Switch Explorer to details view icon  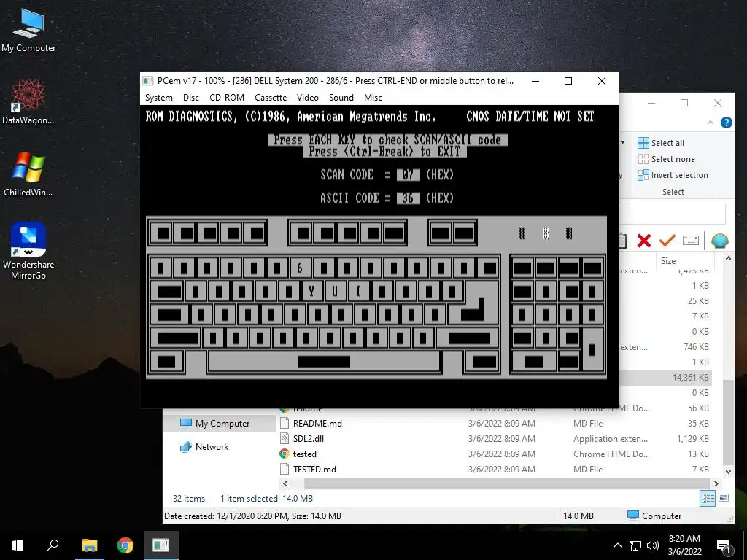[708, 499]
